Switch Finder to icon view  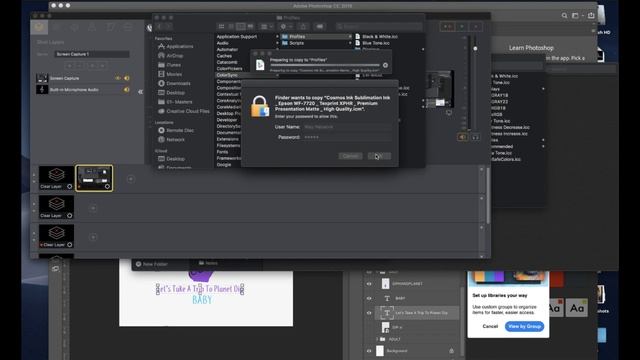(222, 27)
